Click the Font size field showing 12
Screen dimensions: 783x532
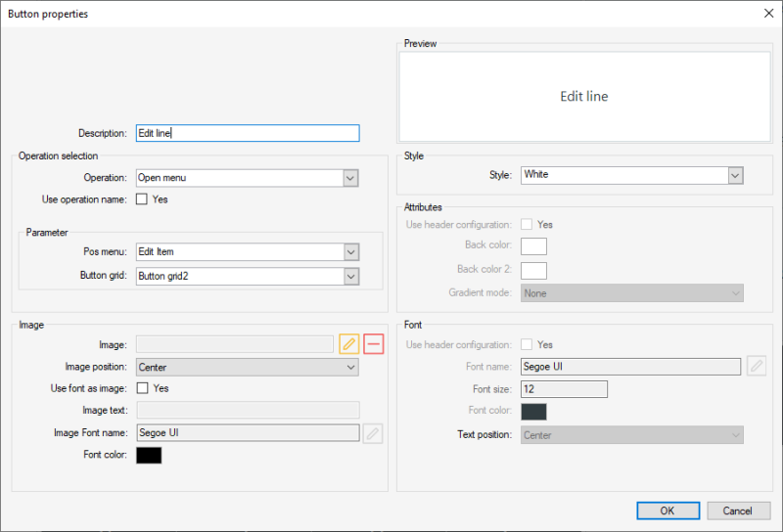565,389
